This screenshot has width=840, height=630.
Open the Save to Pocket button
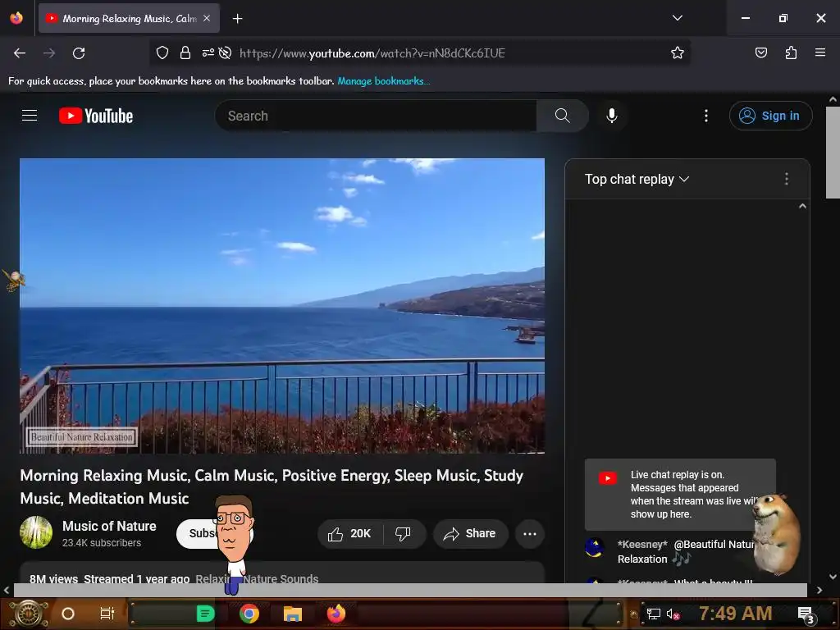(x=760, y=53)
